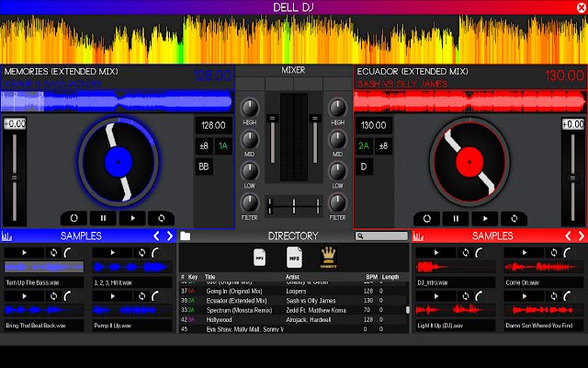Toggle loop for DJ_Intro.wav sample
Screen dimensions: 588x368
[x=466, y=253]
